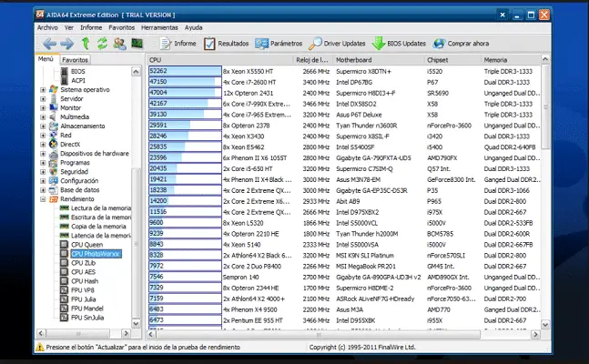Open the Informe menu
589x364 pixels.
click(x=91, y=27)
